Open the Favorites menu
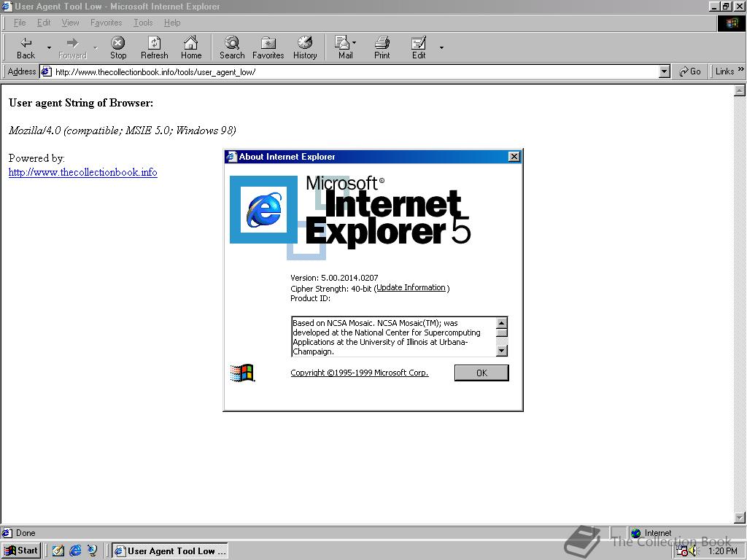 point(107,23)
